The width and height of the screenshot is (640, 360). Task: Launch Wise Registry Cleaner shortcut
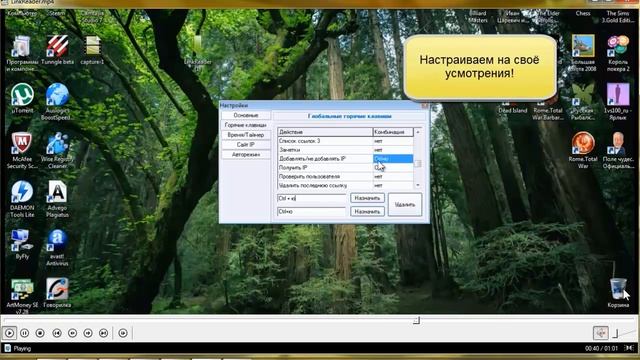(x=57, y=150)
